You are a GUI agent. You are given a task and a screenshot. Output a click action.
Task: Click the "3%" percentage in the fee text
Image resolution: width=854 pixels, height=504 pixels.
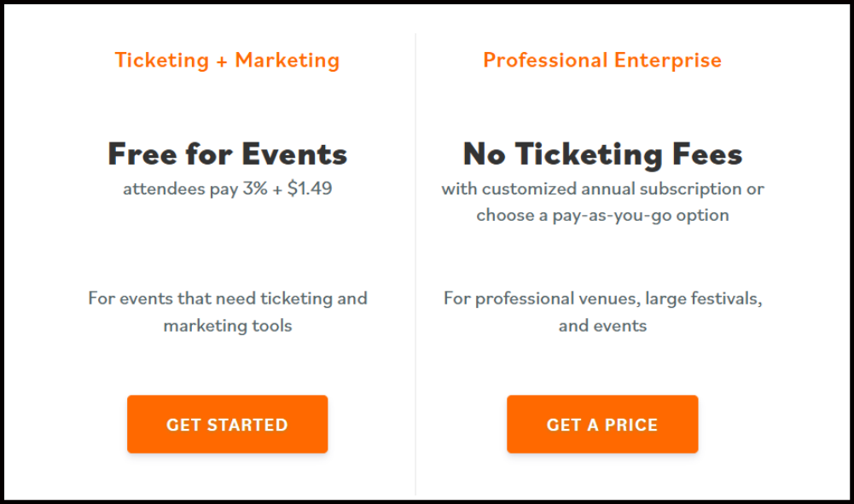[254, 189]
